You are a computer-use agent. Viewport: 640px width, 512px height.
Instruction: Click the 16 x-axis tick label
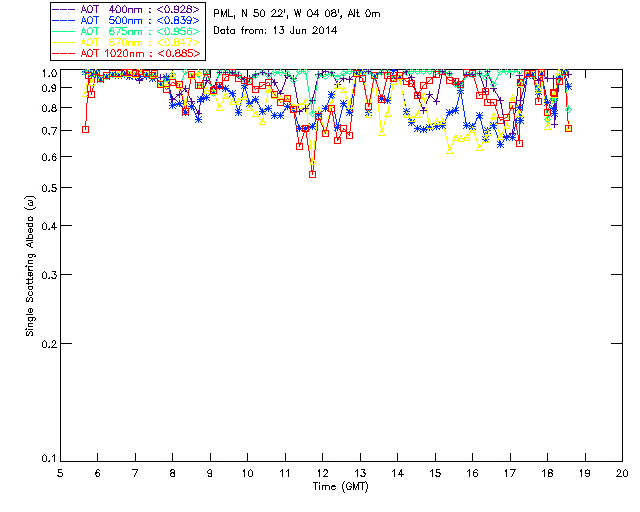[x=472, y=473]
